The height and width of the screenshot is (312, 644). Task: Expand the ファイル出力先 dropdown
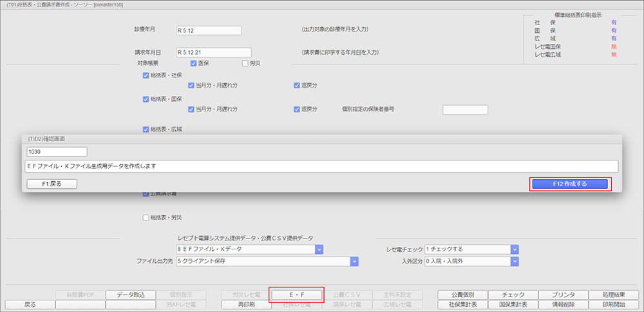[354, 261]
